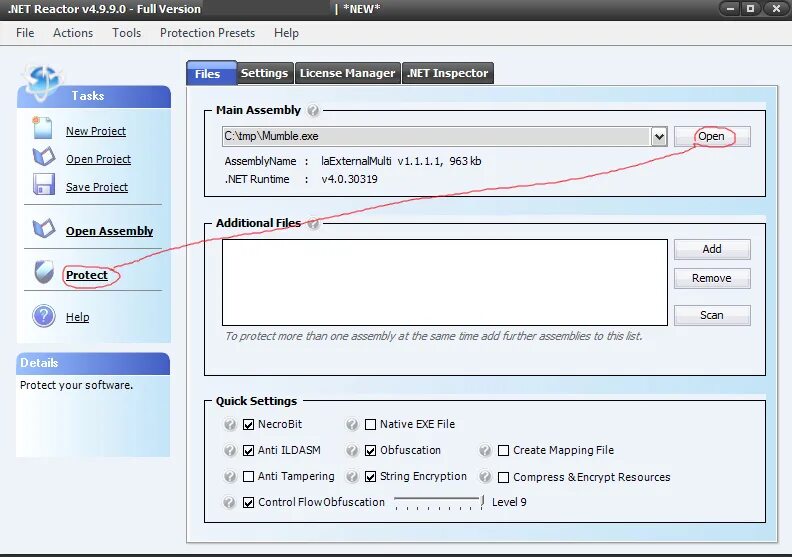Click the help icon beside Native EXE File
Image resolution: width=792 pixels, height=557 pixels.
[x=352, y=425]
